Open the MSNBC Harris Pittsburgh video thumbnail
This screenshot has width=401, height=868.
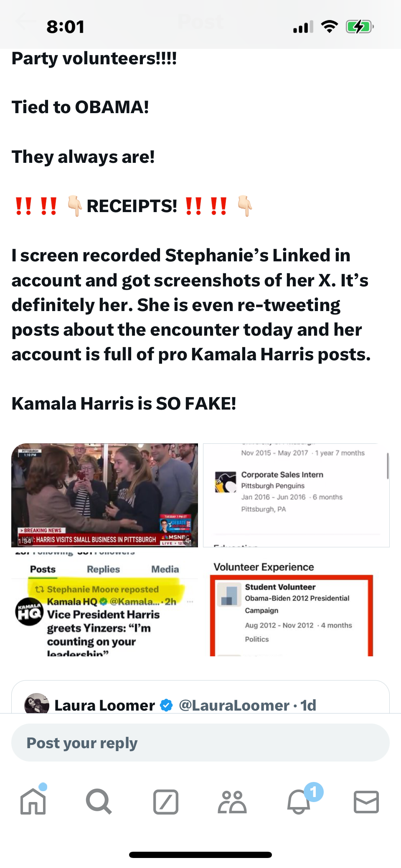coord(104,495)
